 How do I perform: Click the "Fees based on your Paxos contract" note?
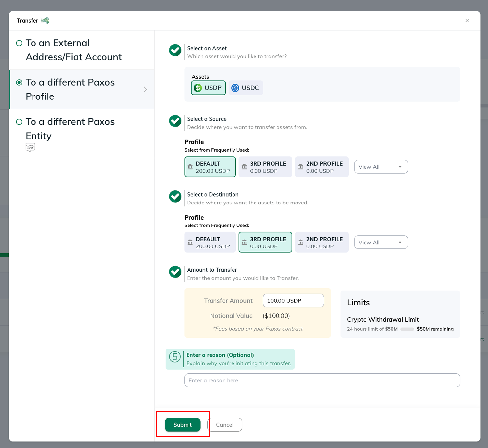[258, 329]
